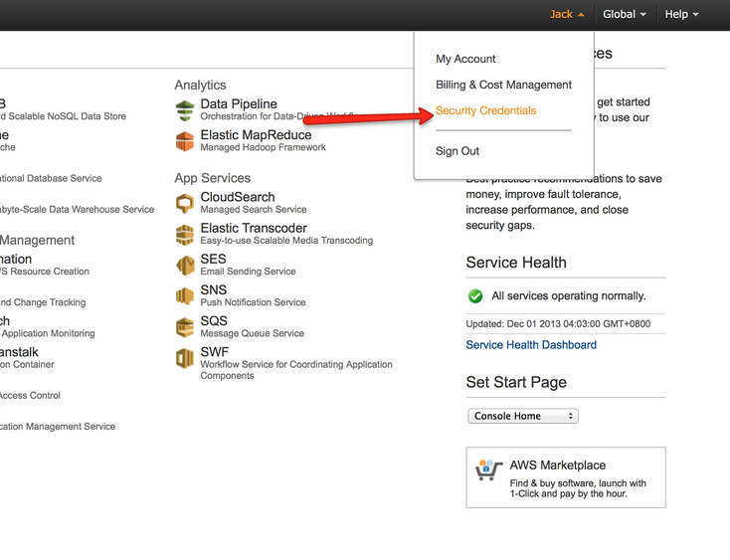
Task: Go to the SNS service
Action: (x=214, y=290)
